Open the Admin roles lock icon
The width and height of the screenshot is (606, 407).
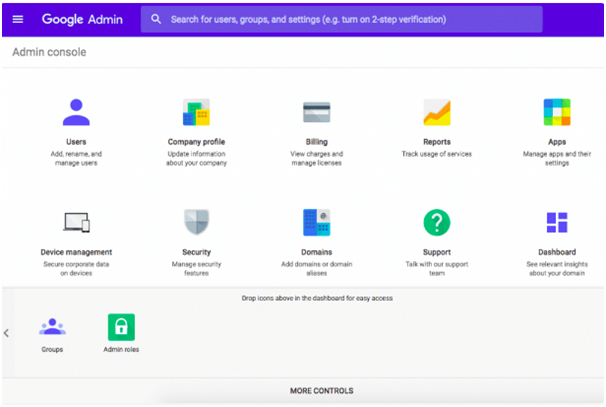point(121,327)
